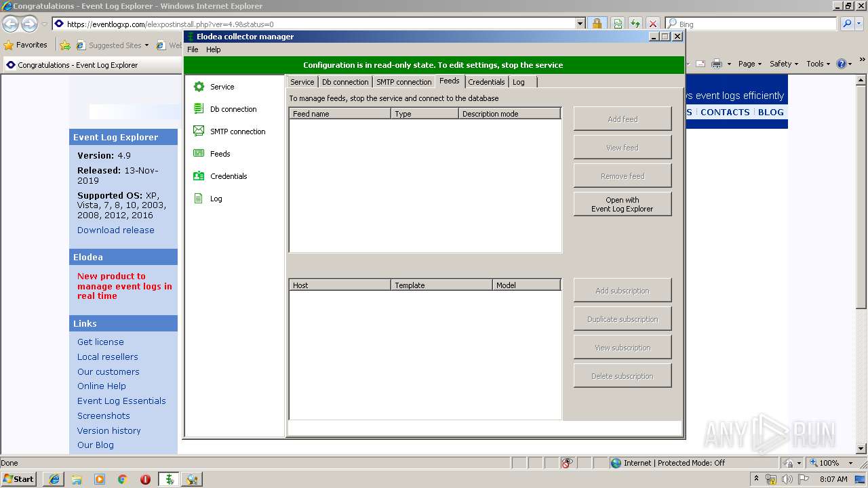Screen dimensions: 868x488
Task: Open the Page menu dropdown
Action: (x=749, y=64)
